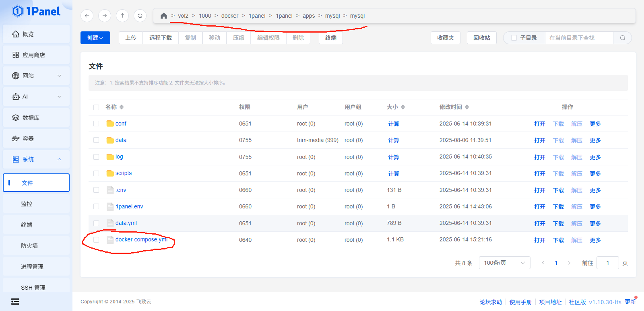Open the conf folder icon
This screenshot has height=311, width=644.
(x=110, y=124)
